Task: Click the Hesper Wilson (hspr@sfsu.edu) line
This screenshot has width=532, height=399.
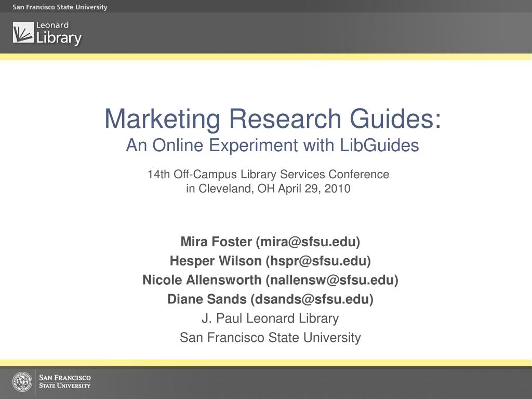Action: (x=270, y=261)
